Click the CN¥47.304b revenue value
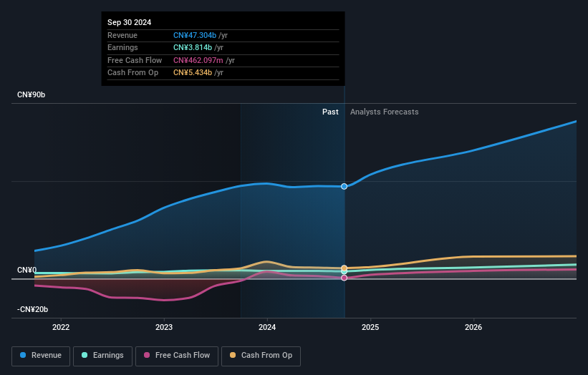588x375 pixels. [x=195, y=35]
